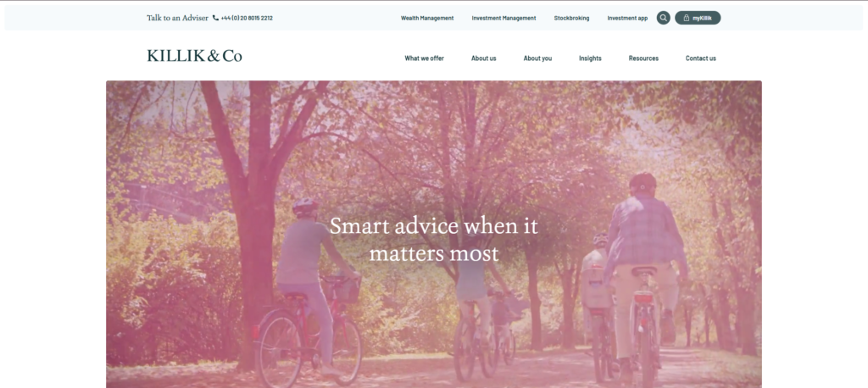The image size is (868, 388).
Task: Go home via Killik & Co logo
Action: click(194, 56)
